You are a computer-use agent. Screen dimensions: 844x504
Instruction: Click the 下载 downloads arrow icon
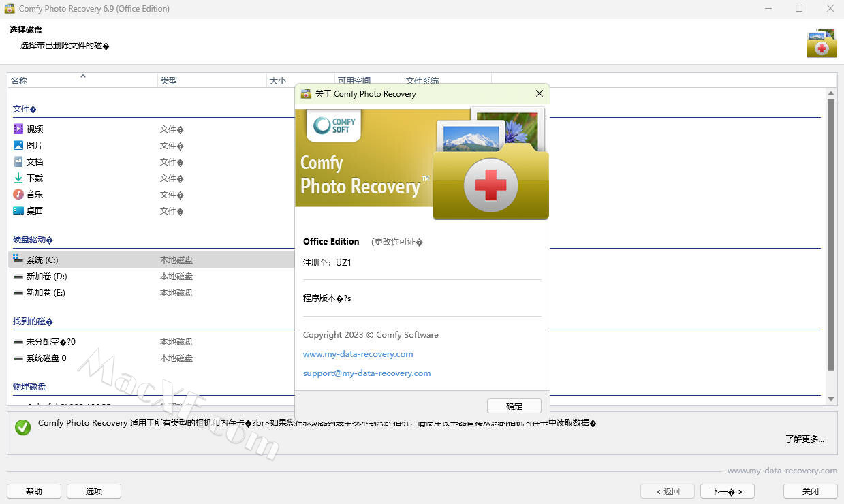point(18,178)
